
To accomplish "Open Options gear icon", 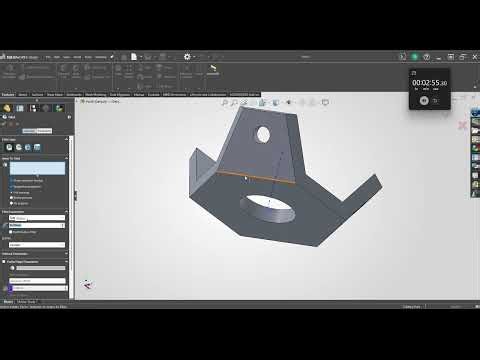I will pos(187,57).
